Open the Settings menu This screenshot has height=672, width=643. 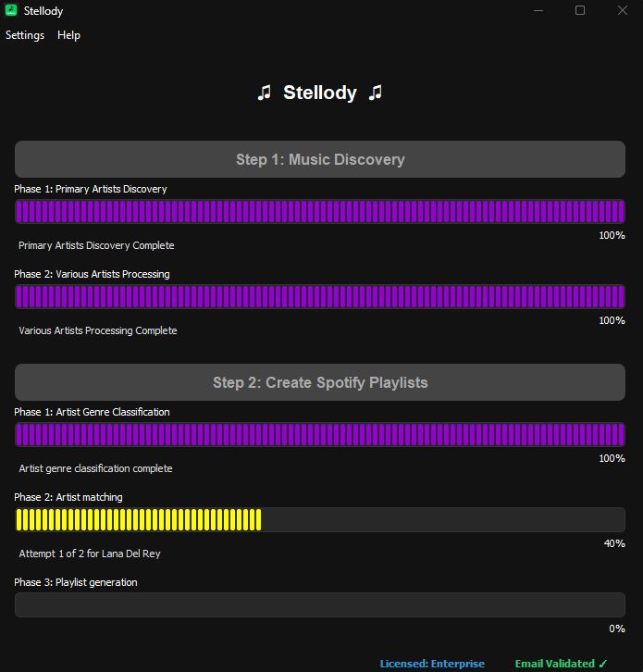(25, 35)
